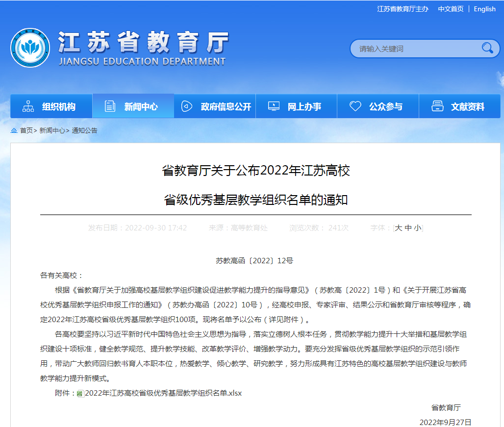Click the organization chart icon beside 组织机构
The height and width of the screenshot is (427, 504).
pyautogui.click(x=28, y=106)
